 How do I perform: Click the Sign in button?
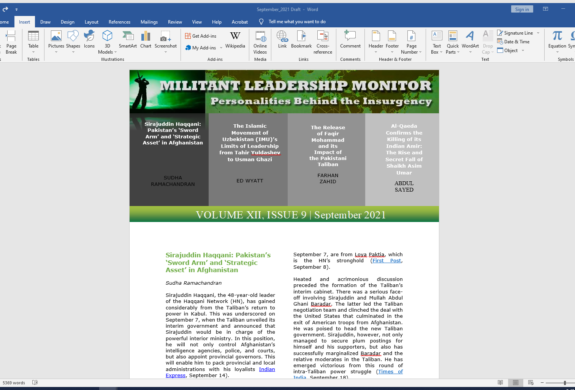click(x=522, y=9)
